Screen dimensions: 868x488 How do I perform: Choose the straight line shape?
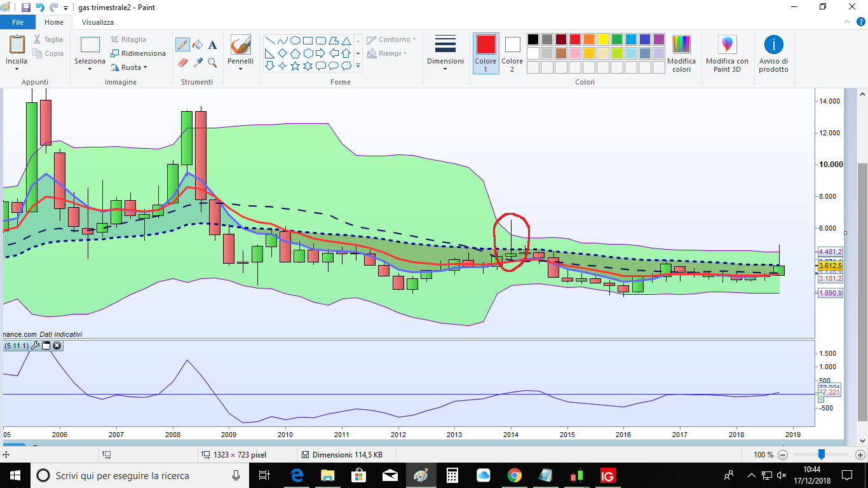click(270, 40)
